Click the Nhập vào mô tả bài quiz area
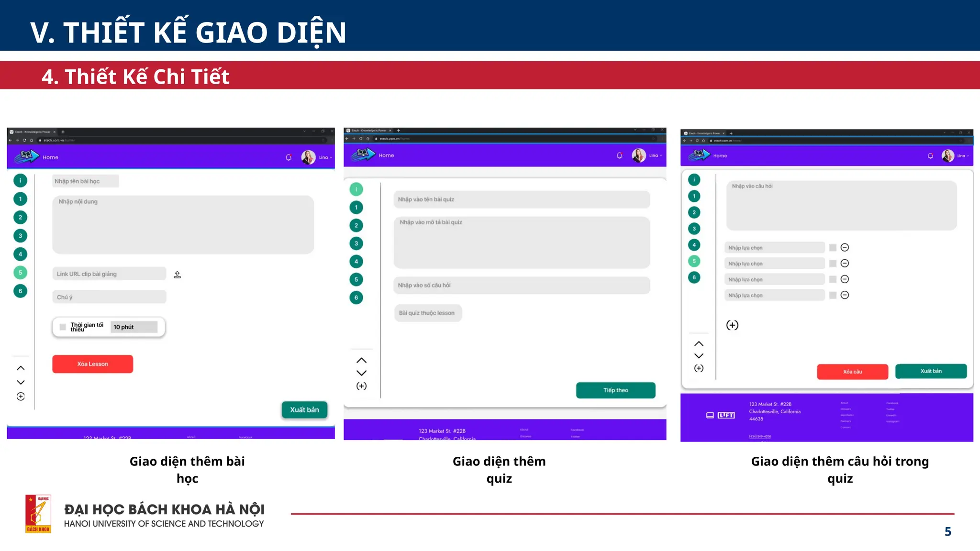Image resolution: width=980 pixels, height=551 pixels. click(522, 242)
